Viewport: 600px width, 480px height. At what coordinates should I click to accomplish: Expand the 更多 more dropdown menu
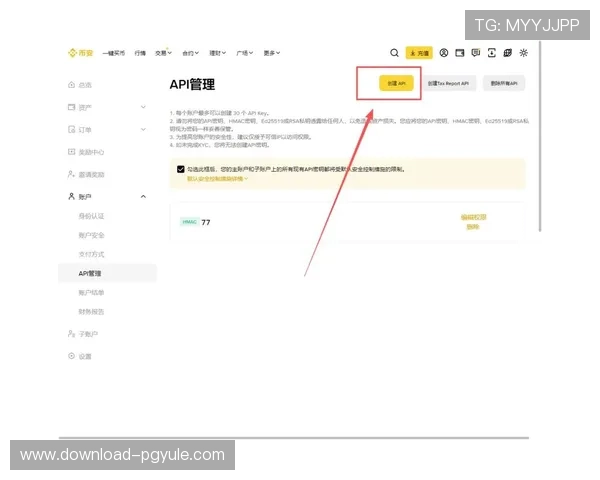[272, 53]
